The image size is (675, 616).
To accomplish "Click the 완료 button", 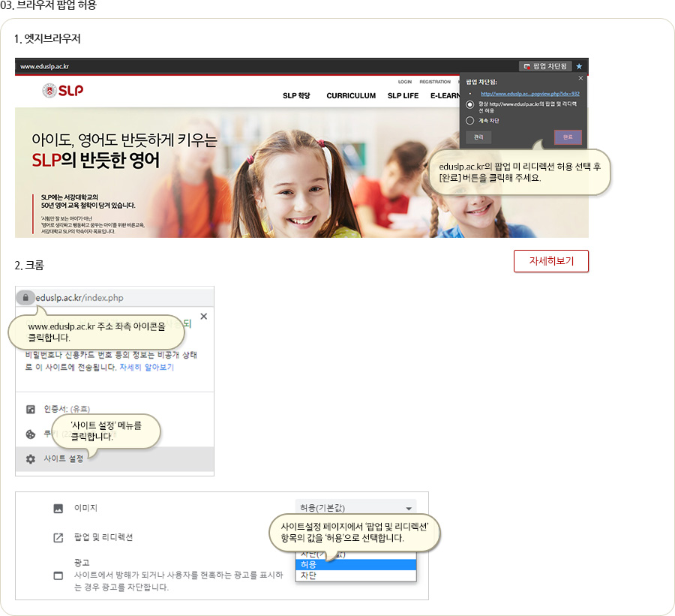I will (568, 137).
